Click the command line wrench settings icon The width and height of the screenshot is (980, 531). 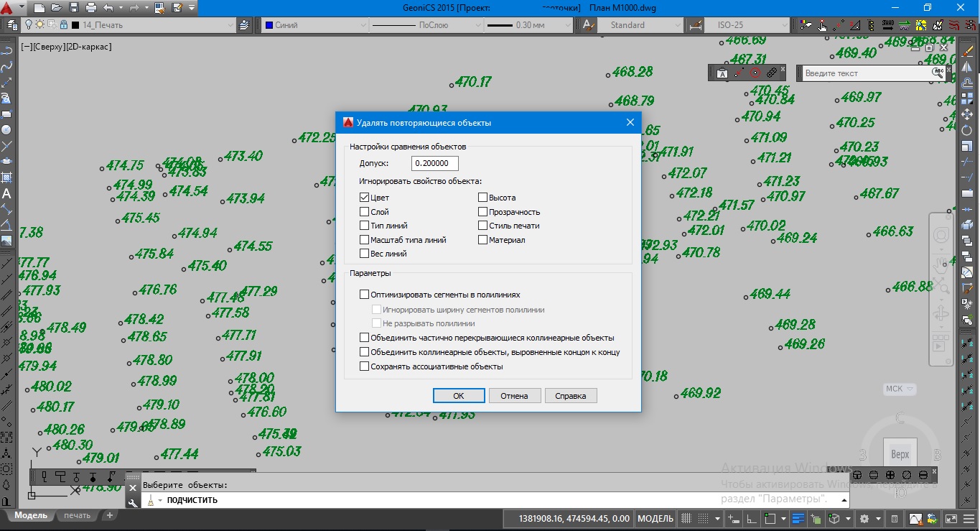click(x=133, y=502)
